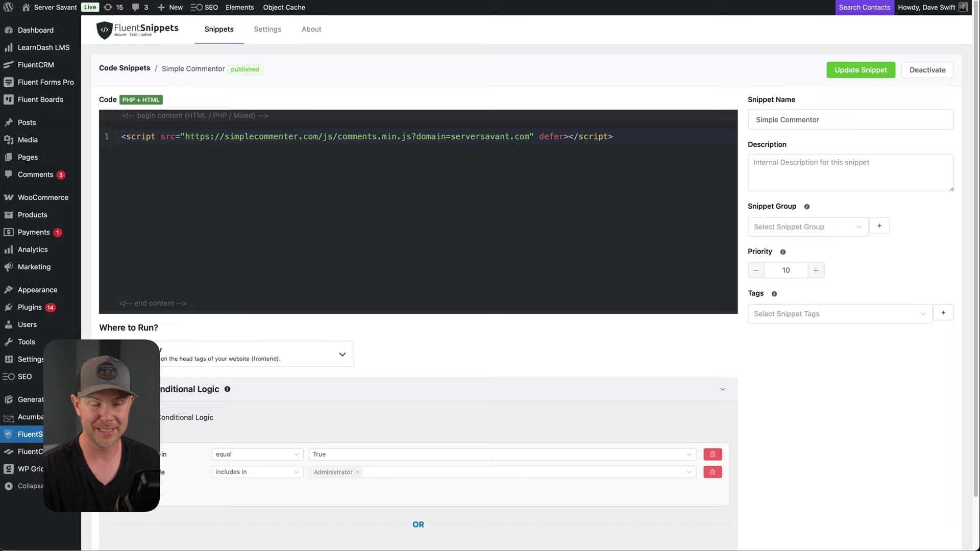
Task: Click the Conditional Logic info icon
Action: pyautogui.click(x=227, y=389)
